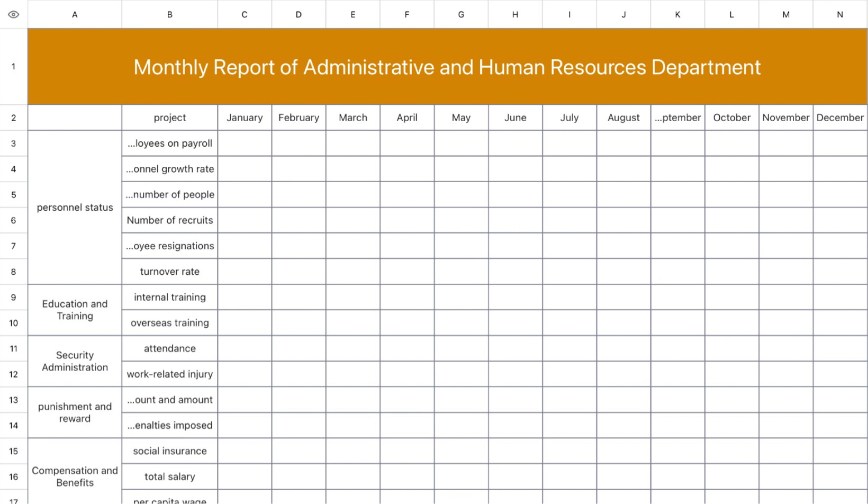This screenshot has height=504, width=868.
Task: Select row 2 header
Action: tap(14, 118)
